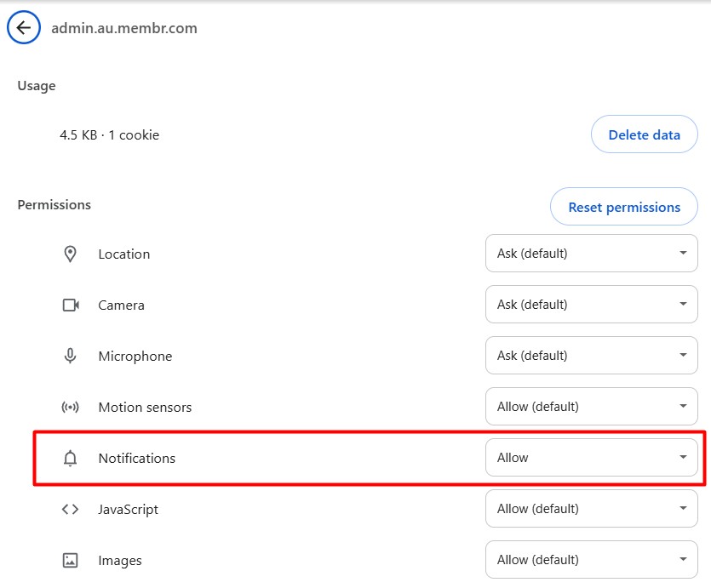Open the JavaScript permission dropdown

591,508
